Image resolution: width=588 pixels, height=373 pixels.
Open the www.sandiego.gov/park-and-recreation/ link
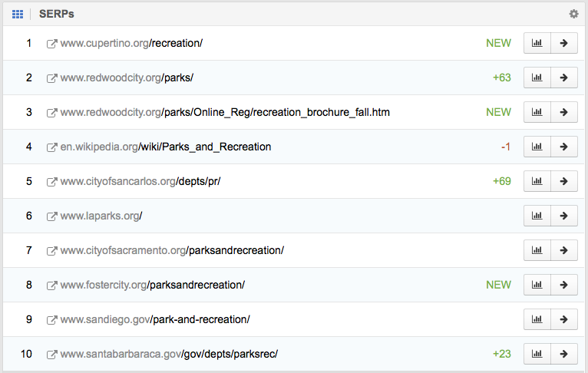(x=155, y=319)
